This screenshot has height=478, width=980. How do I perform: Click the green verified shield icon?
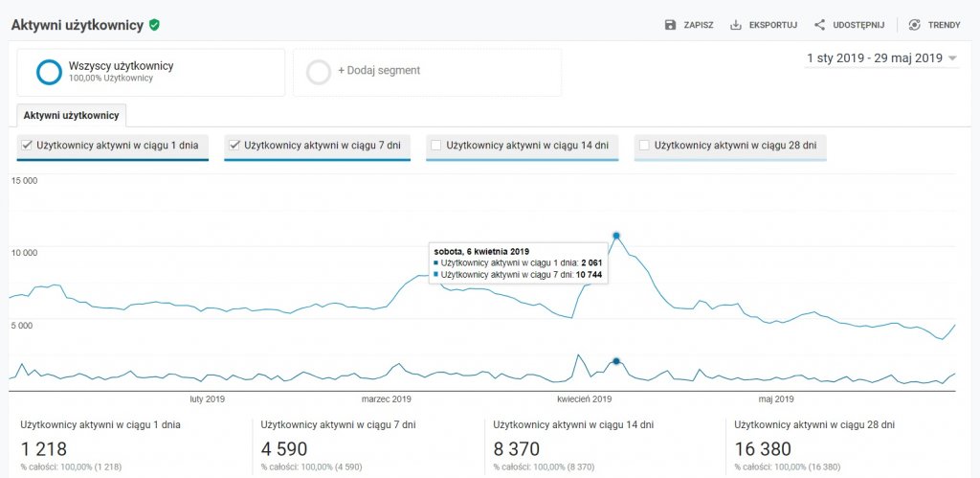click(x=154, y=25)
